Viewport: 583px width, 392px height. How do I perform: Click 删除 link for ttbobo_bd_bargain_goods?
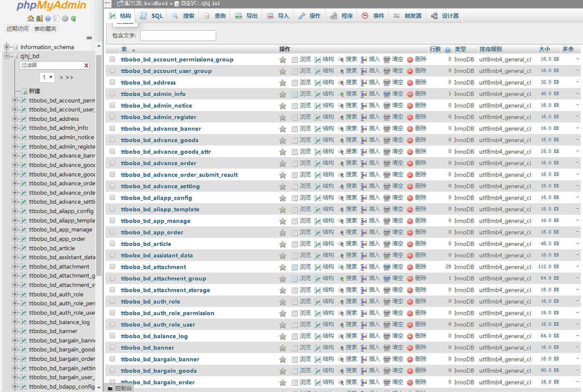coord(421,371)
